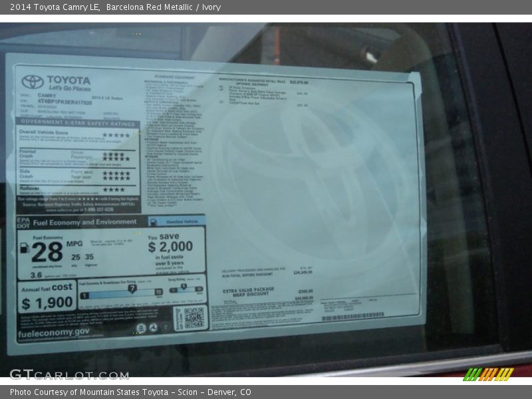Click the 25 city MPG value
Viewport: 532px width, 399px height.
(76, 257)
